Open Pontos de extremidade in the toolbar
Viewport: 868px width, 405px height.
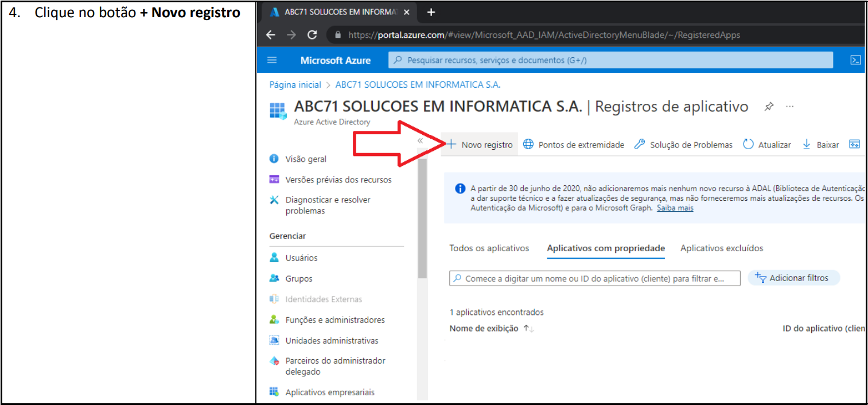coord(574,145)
